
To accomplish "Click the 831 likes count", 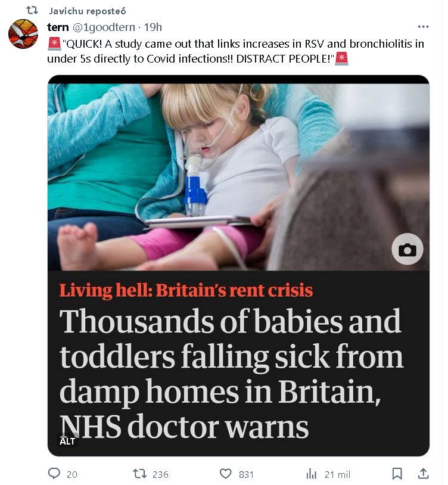I will click(x=246, y=474).
